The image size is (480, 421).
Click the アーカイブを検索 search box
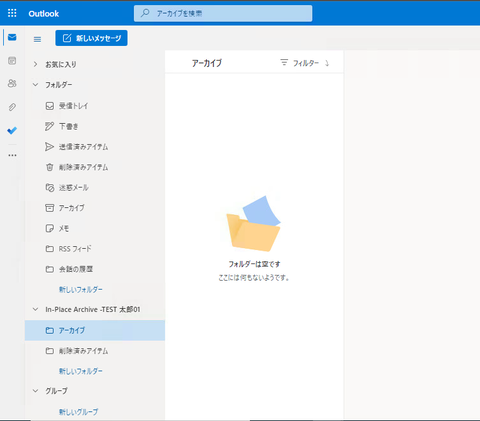223,13
